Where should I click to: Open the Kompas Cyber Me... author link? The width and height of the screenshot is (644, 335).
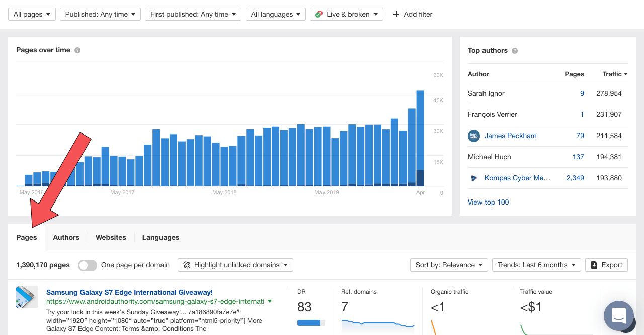[517, 178]
